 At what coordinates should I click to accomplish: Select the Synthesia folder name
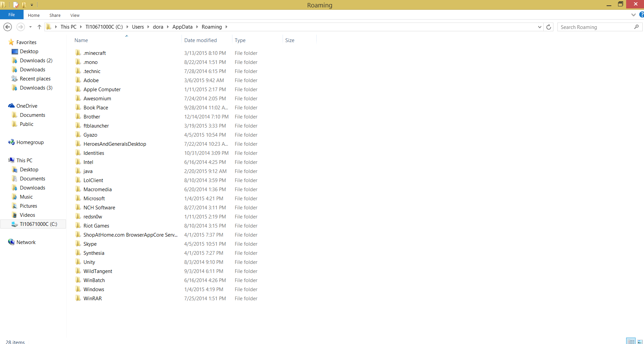[x=94, y=253]
